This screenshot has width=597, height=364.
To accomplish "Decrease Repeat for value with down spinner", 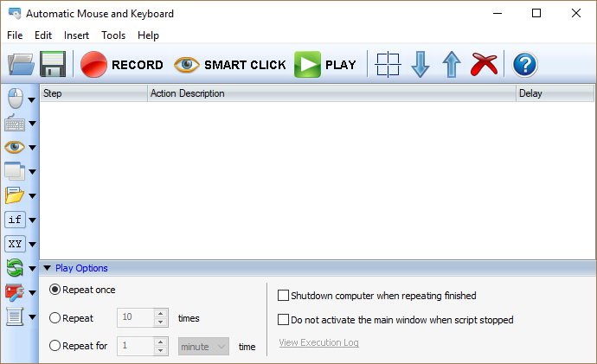I will [161, 350].
